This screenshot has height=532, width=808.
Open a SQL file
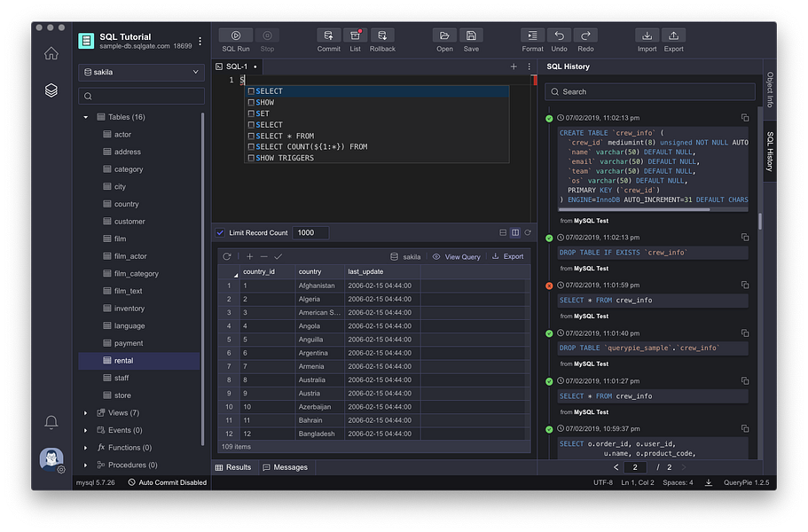pos(444,35)
